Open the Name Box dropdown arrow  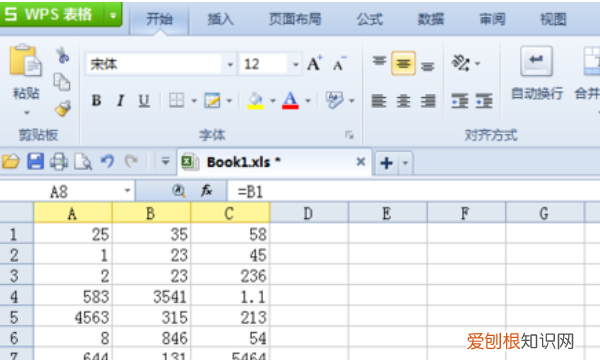coord(127,190)
